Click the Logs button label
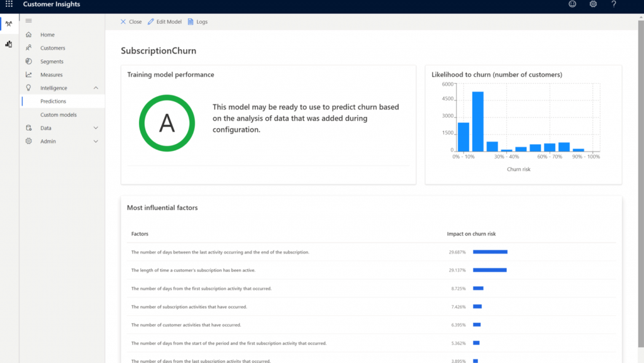This screenshot has width=644, height=363. click(202, 22)
